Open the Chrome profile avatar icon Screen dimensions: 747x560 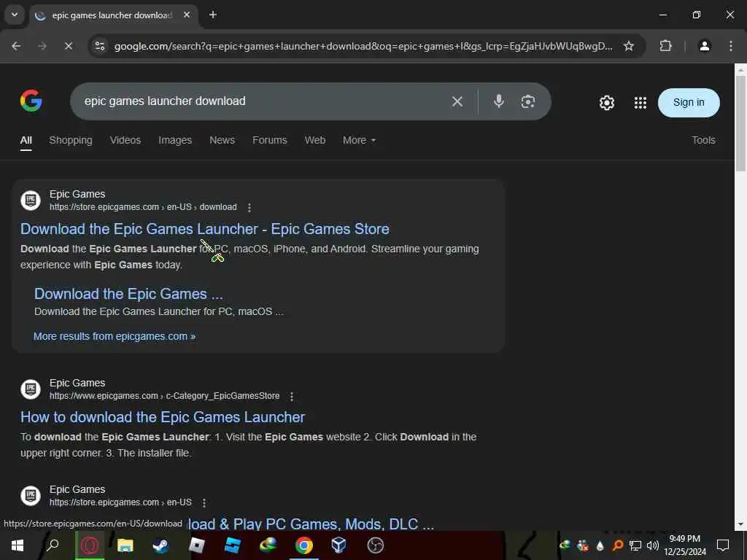click(x=704, y=46)
